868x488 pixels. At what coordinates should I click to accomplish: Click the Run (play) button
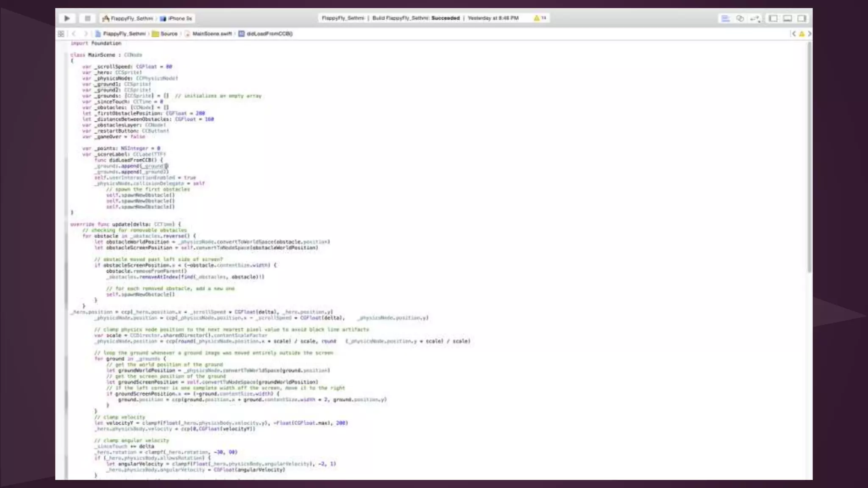(x=67, y=18)
